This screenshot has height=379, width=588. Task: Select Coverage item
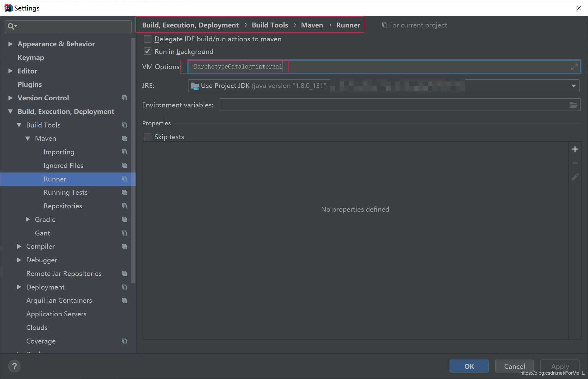tap(41, 341)
